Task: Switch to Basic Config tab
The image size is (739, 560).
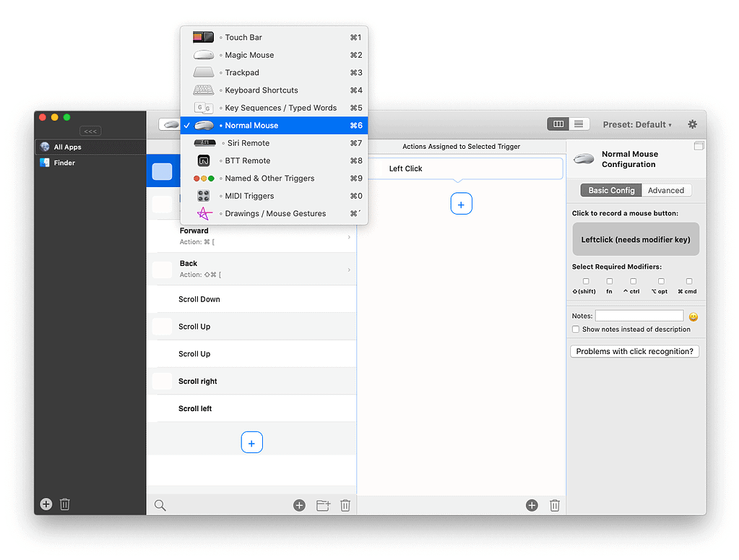Action: [x=611, y=190]
